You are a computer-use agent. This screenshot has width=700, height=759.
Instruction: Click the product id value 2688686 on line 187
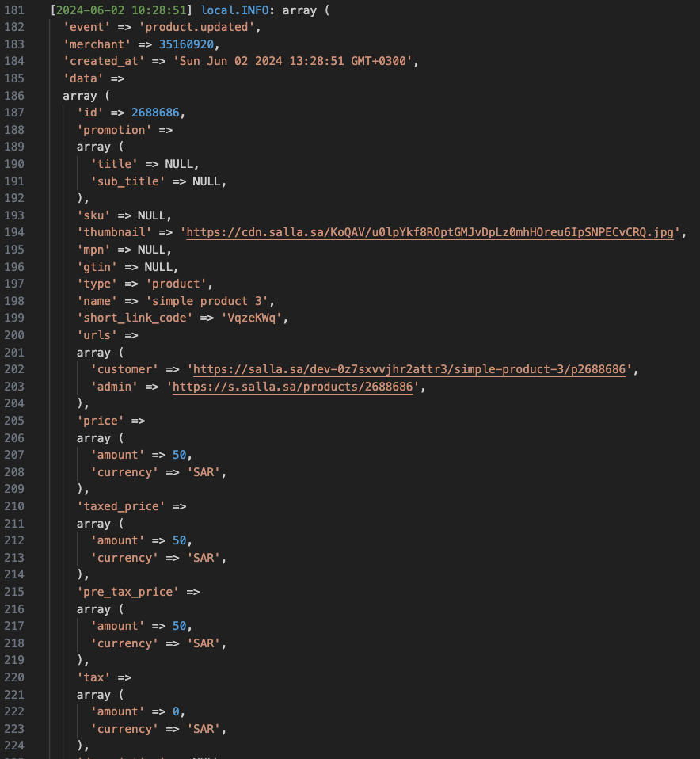158,113
